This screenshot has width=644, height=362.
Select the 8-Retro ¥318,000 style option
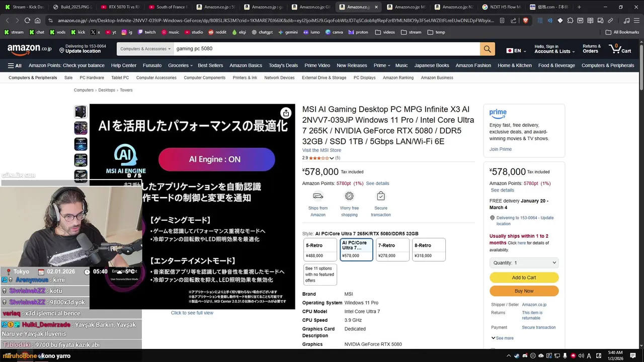[x=429, y=250]
